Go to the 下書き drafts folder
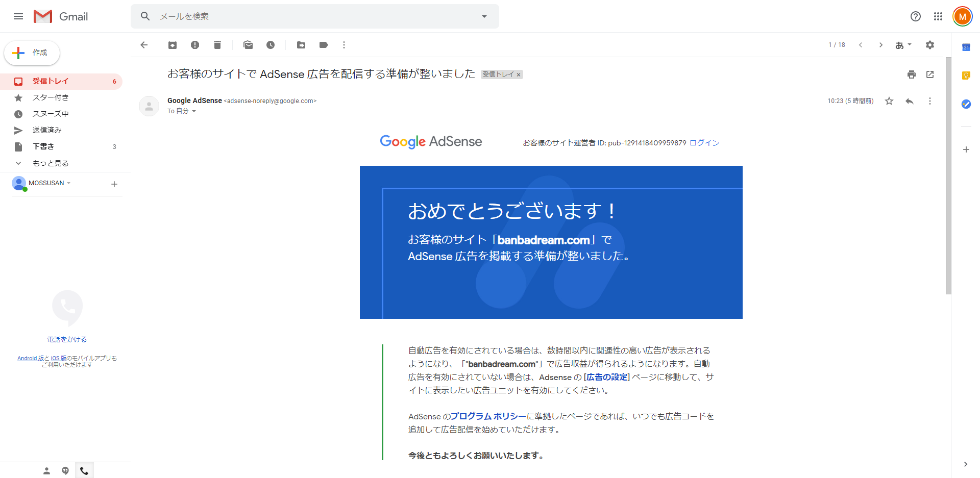Viewport: 980px width, 478px height. 43,146
